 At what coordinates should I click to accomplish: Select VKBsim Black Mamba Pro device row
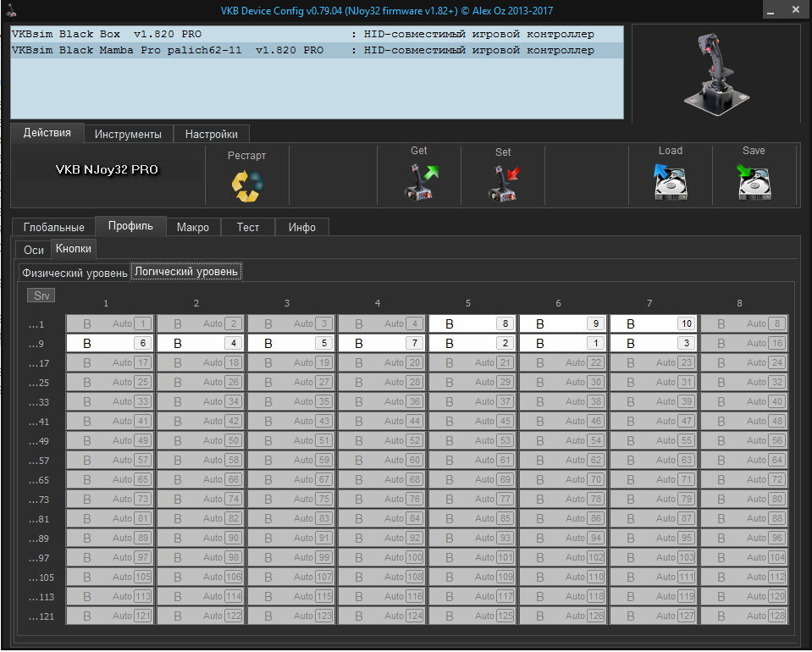pos(317,50)
